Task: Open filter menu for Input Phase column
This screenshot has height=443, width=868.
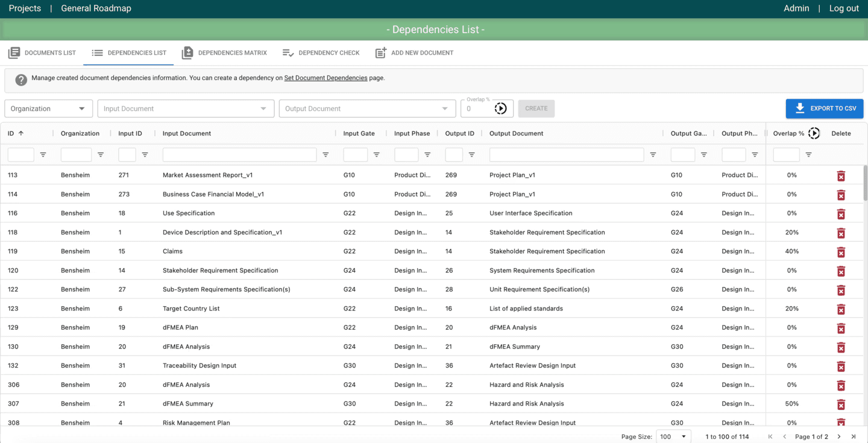Action: tap(427, 155)
